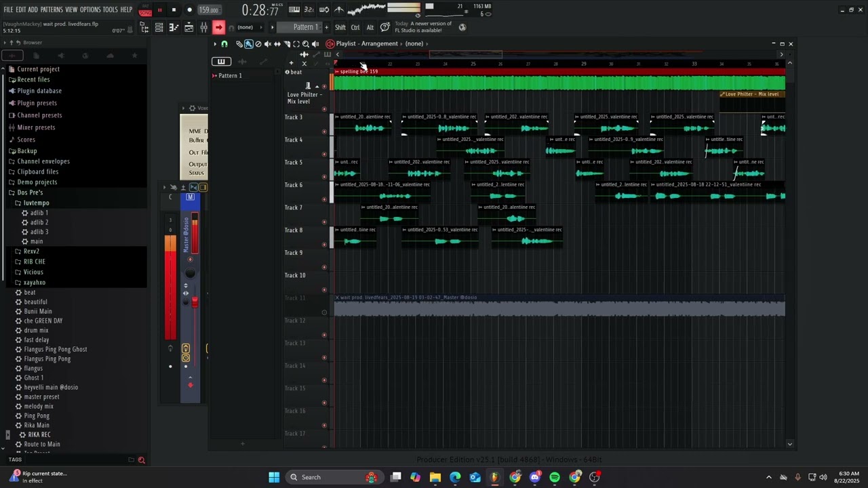Image resolution: width=868 pixels, height=488 pixels.
Task: Open the Arrangement (none) dropdown in playlist title
Action: (x=414, y=44)
